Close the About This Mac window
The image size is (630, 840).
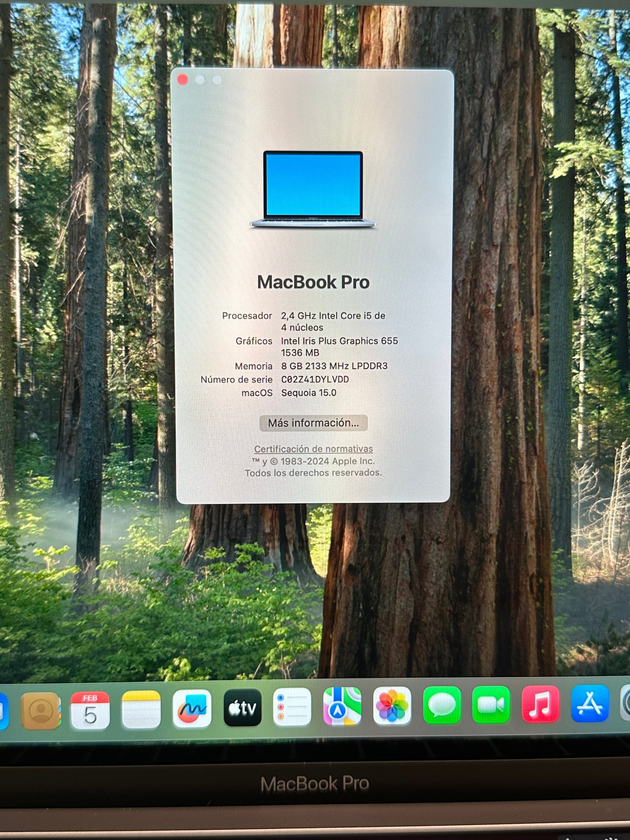(183, 80)
